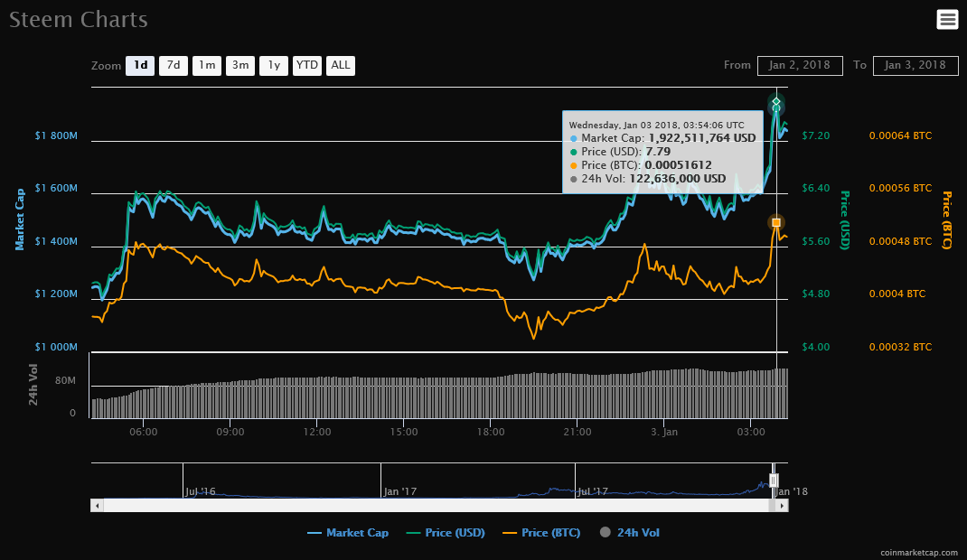The height and width of the screenshot is (560, 967).
Task: Click the 12:00 time axis label
Action: tap(317, 432)
